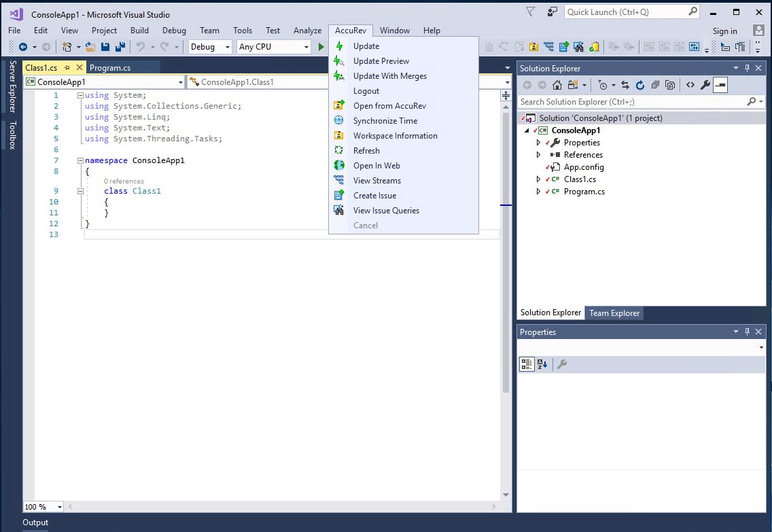
Task: Click the Refresh icon in Solution Explorer
Action: (x=640, y=85)
